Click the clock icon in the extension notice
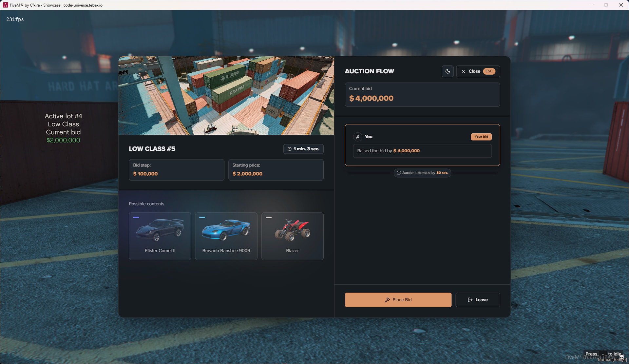 point(399,173)
